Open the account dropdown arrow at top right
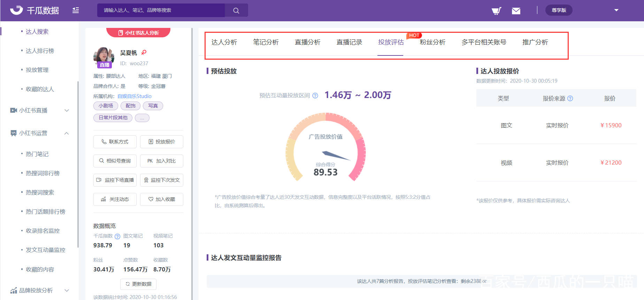644x300 pixels. (616, 10)
